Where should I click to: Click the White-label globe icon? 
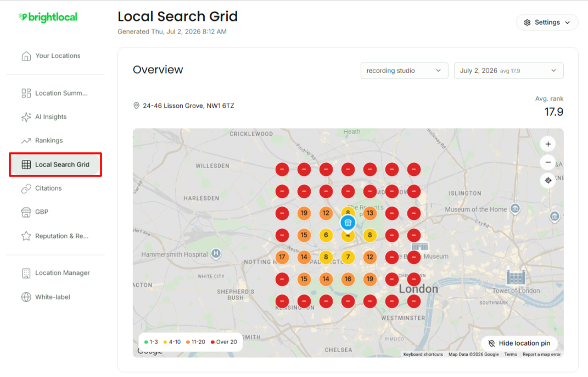point(26,297)
